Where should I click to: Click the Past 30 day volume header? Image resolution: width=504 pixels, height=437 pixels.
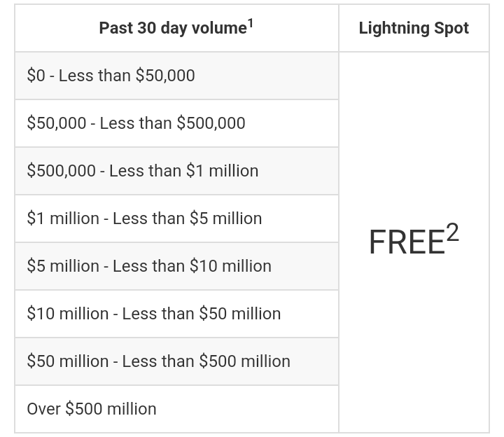tap(176, 27)
